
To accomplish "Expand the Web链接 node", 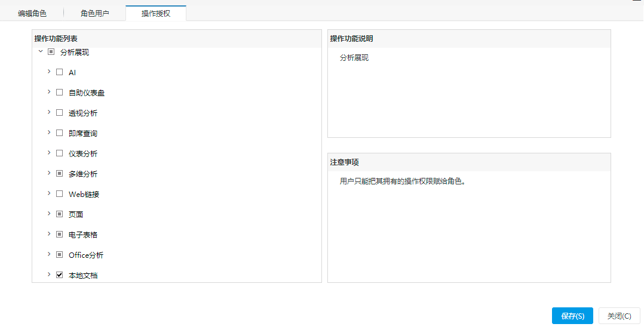I will [49, 193].
